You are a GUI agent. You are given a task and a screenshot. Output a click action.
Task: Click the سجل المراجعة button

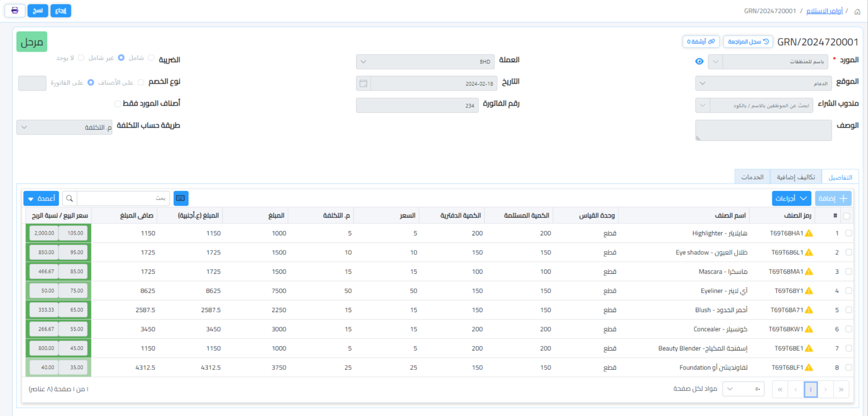pos(748,42)
